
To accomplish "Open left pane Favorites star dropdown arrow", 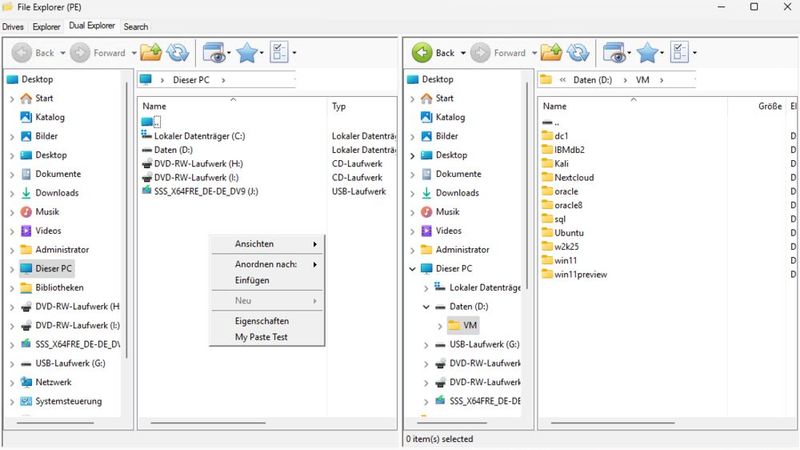I will click(262, 53).
